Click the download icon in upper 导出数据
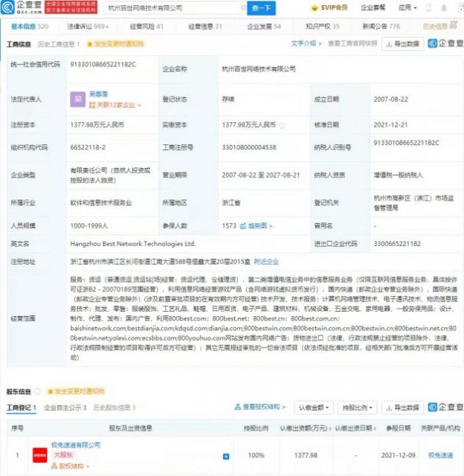 point(389,45)
